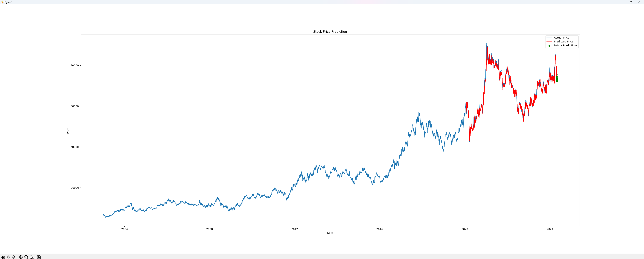Click the Predicted Price legend entry
Screen dimensions: 644x259
pyautogui.click(x=563, y=42)
